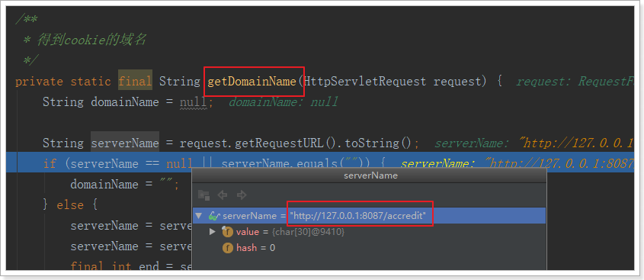Viewport: 644px width, 280px height.
Task: Select the hash = 0 row
Action: pyautogui.click(x=370, y=247)
